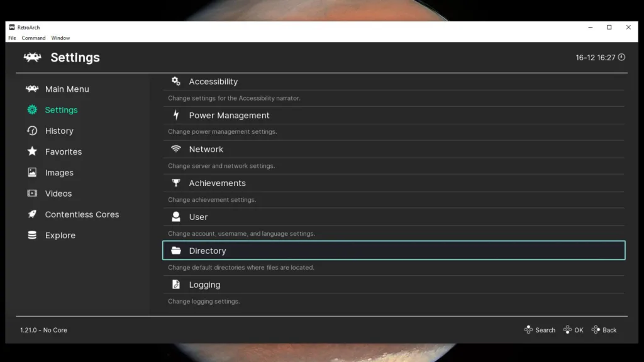
Task: Click the User account icon
Action: (x=175, y=217)
